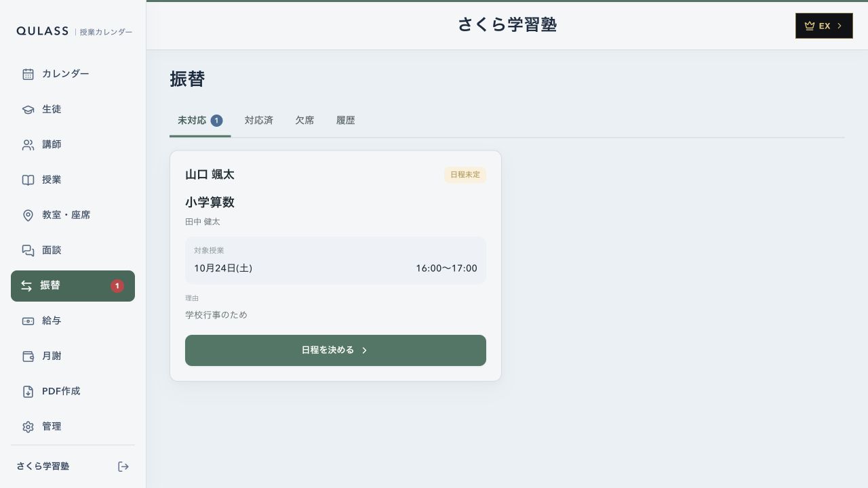The width and height of the screenshot is (868, 488).
Task: Click the teacher name 田中 健太
Action: (203, 222)
